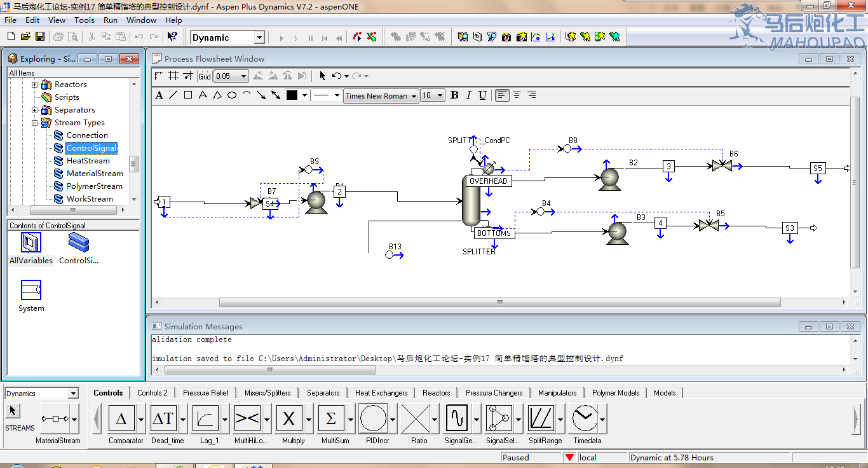Click the context help arrow-question icon

172,37
